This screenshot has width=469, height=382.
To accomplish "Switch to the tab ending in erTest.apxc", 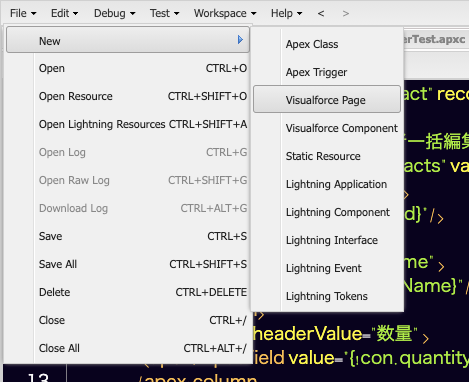I will [434, 39].
